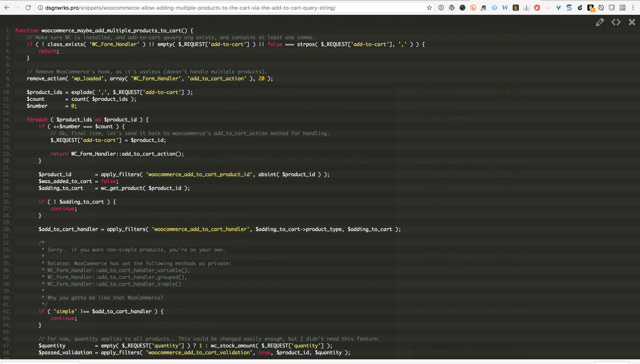This screenshot has height=364, width=640.
Task: Click '$quantity' variable on line 47
Action: tap(52, 346)
